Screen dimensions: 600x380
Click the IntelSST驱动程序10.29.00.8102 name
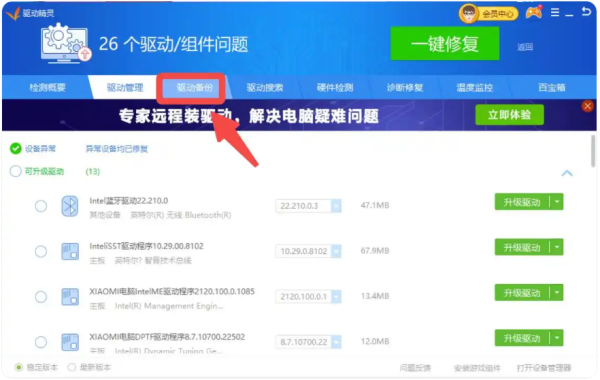click(x=147, y=246)
